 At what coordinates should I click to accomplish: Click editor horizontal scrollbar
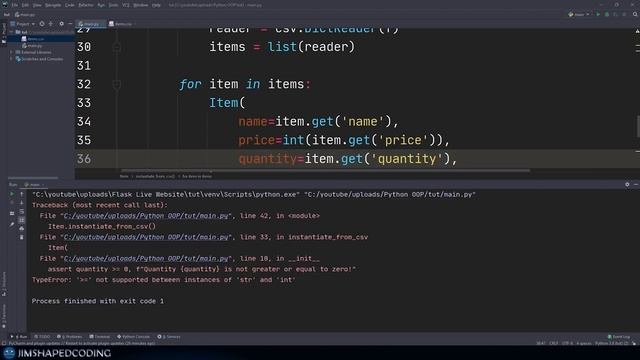point(325,171)
